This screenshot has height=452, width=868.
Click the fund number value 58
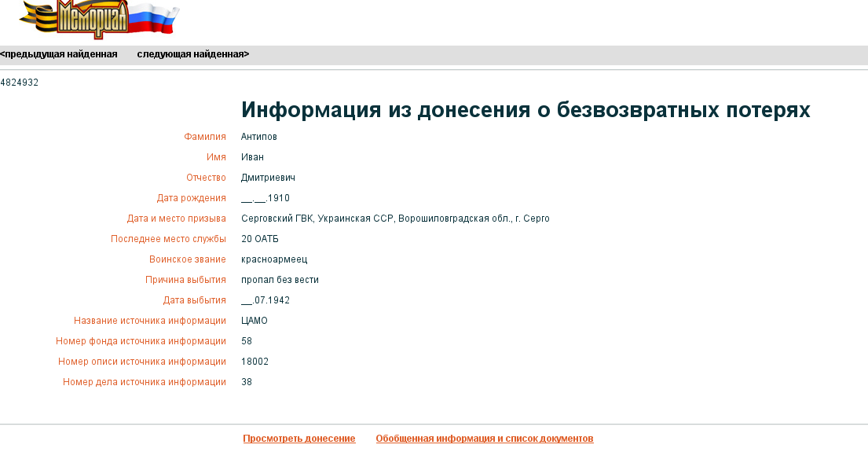[x=247, y=341]
